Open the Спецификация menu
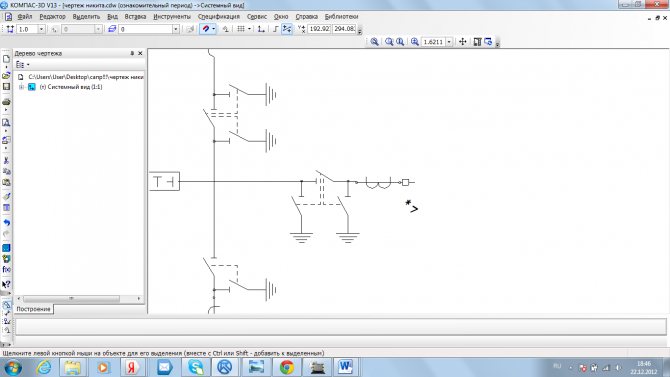Screen dimensions: 670x377 click(218, 16)
